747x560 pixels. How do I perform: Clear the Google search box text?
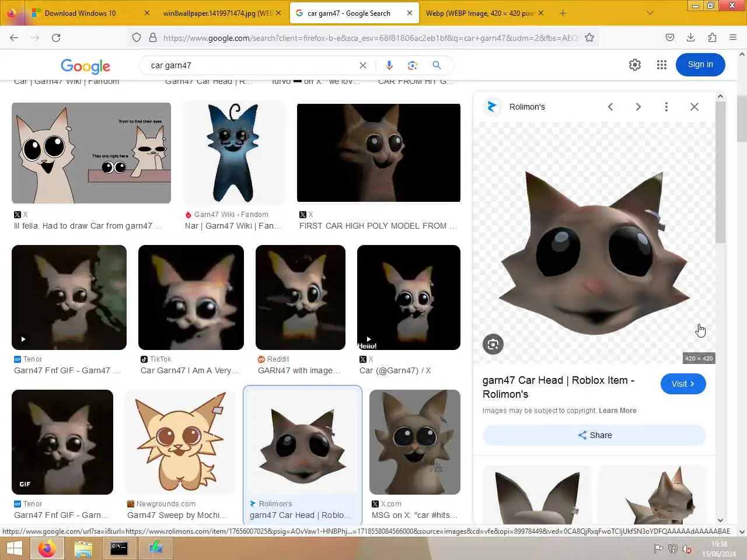363,65
